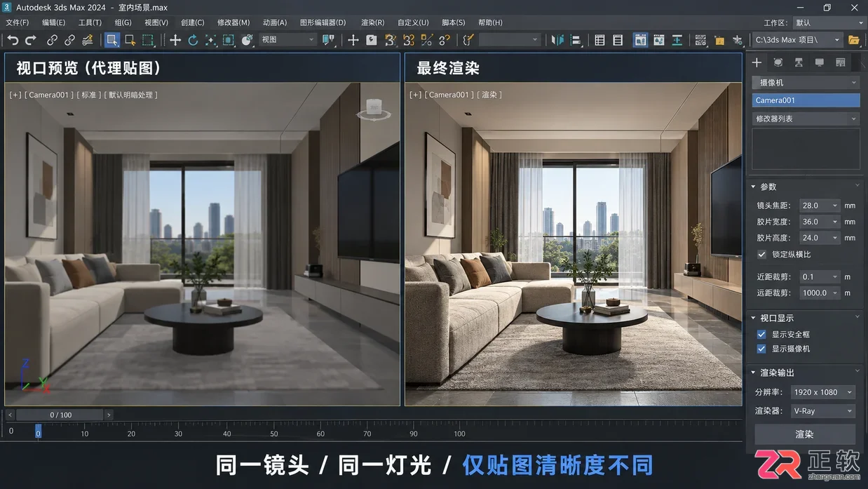Image resolution: width=868 pixels, height=489 pixels.
Task: Click the 默认明暗处理 viewport shading label
Action: click(130, 95)
